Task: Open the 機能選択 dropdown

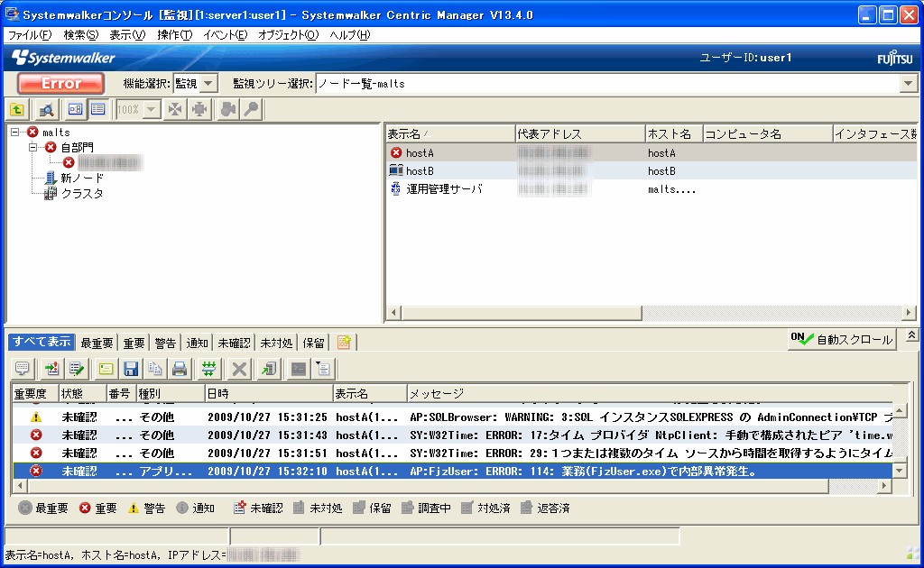Action: [208, 84]
